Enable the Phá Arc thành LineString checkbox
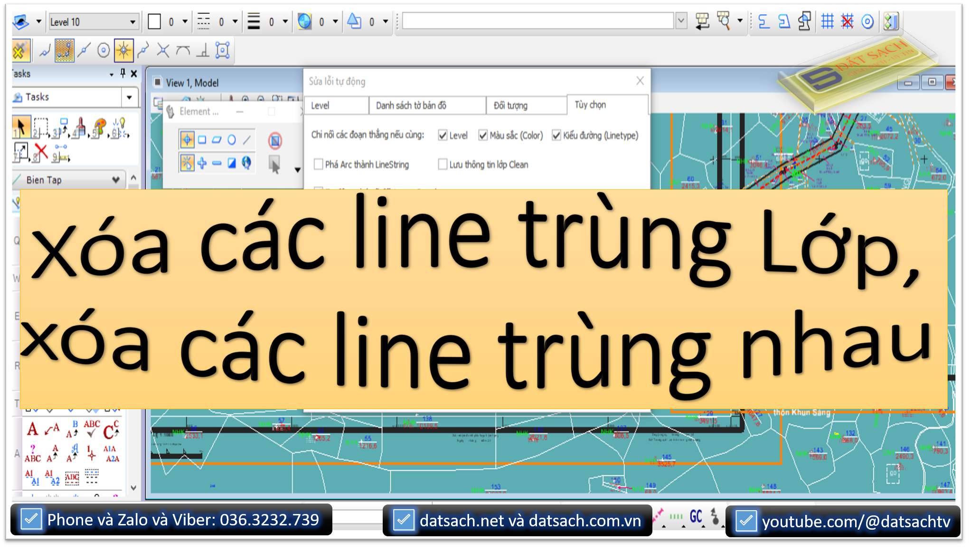 319,164
